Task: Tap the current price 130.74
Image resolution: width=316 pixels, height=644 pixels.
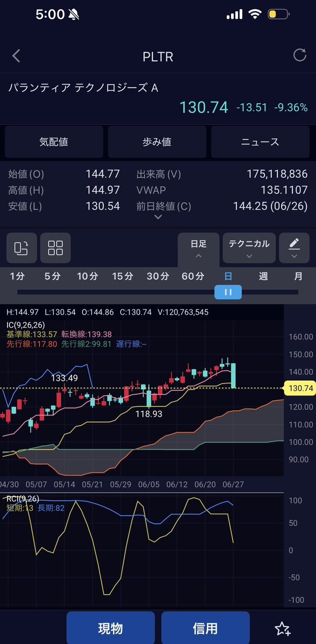Action: click(203, 107)
